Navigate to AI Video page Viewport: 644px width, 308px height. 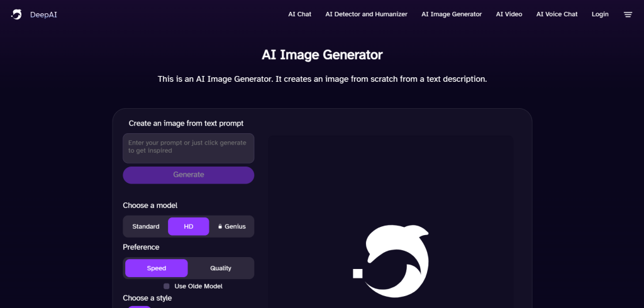(509, 14)
